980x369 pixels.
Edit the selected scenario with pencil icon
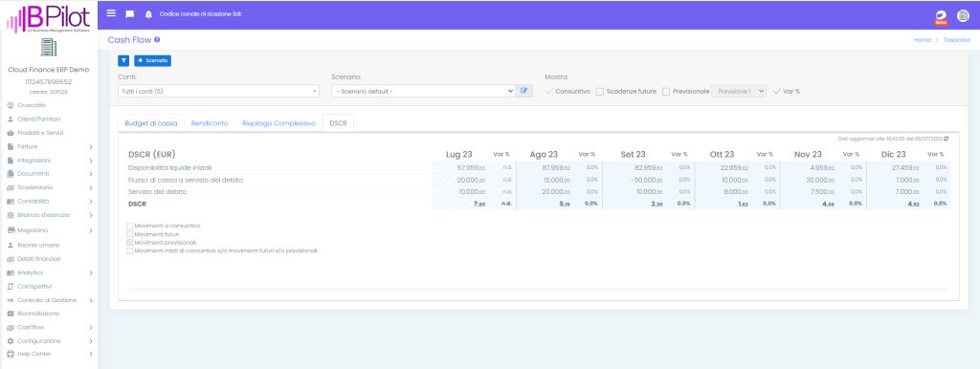[x=523, y=91]
